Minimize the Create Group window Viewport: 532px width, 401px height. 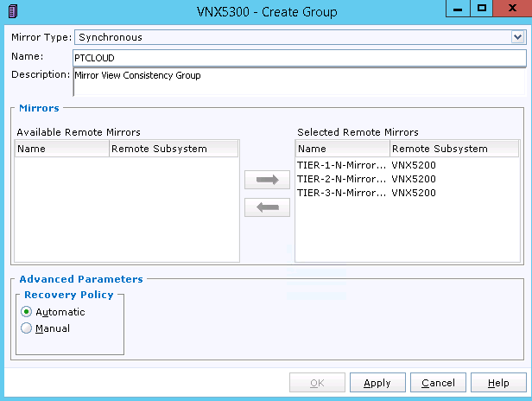pyautogui.click(x=458, y=8)
